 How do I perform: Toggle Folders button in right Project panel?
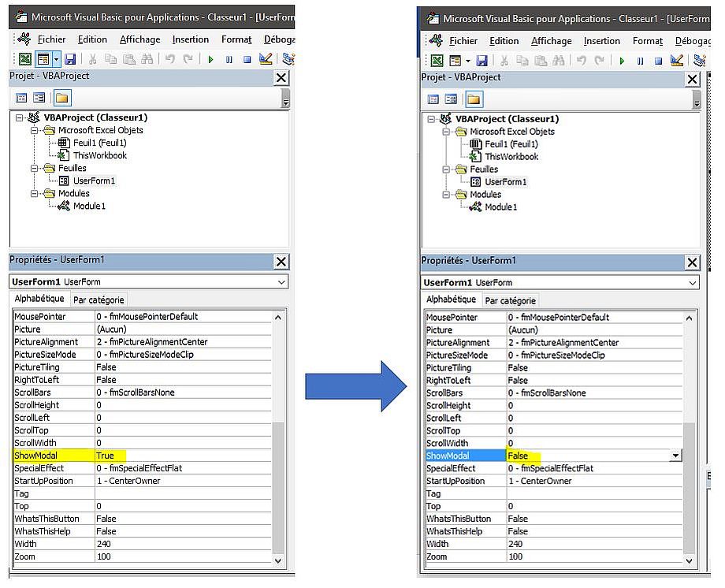(x=474, y=99)
